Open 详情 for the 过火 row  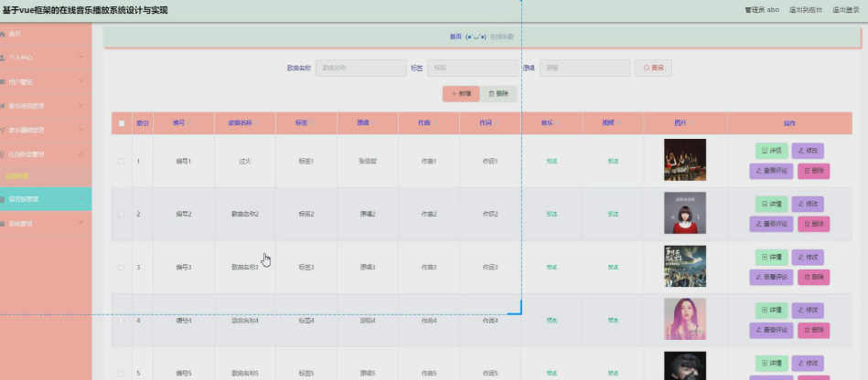point(772,151)
